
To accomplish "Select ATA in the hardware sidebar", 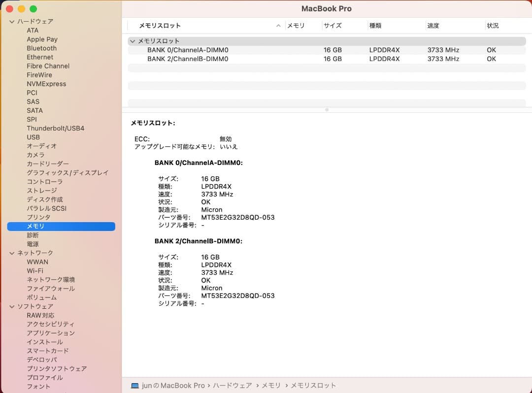I will point(33,30).
